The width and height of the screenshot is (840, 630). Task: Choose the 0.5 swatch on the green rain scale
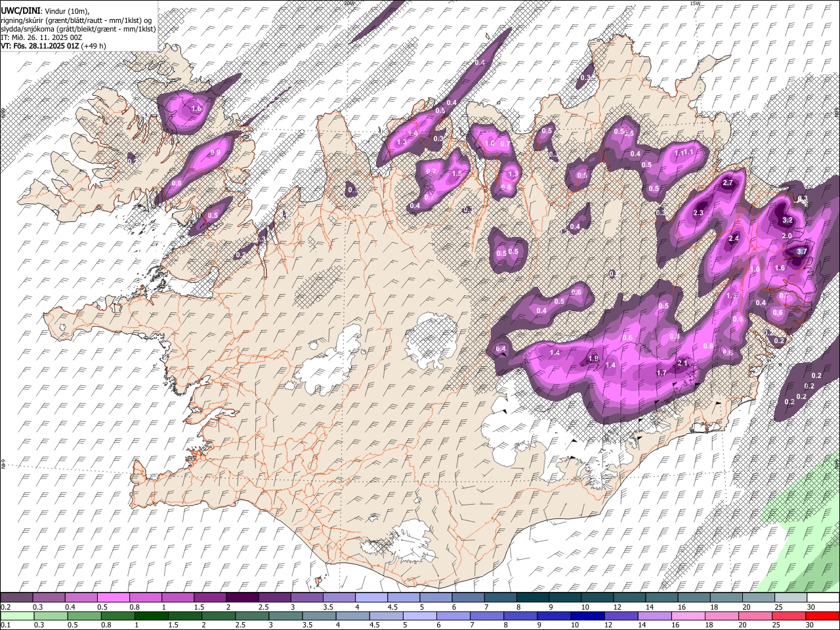click(84, 616)
